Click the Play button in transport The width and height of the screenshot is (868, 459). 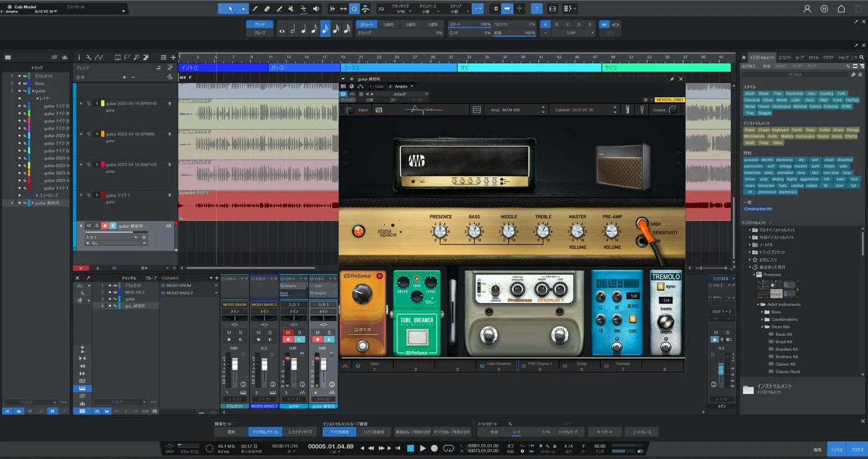423,448
